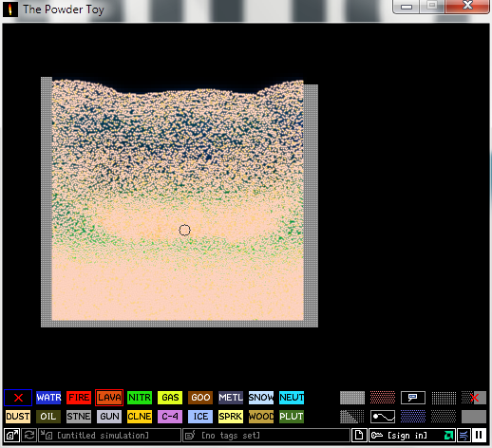Select the OIL element
The image size is (492, 448).
(x=48, y=417)
